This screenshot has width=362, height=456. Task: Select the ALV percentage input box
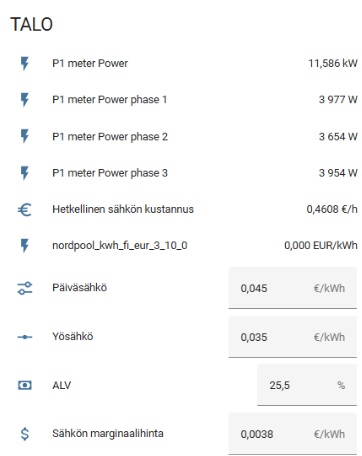point(307,385)
